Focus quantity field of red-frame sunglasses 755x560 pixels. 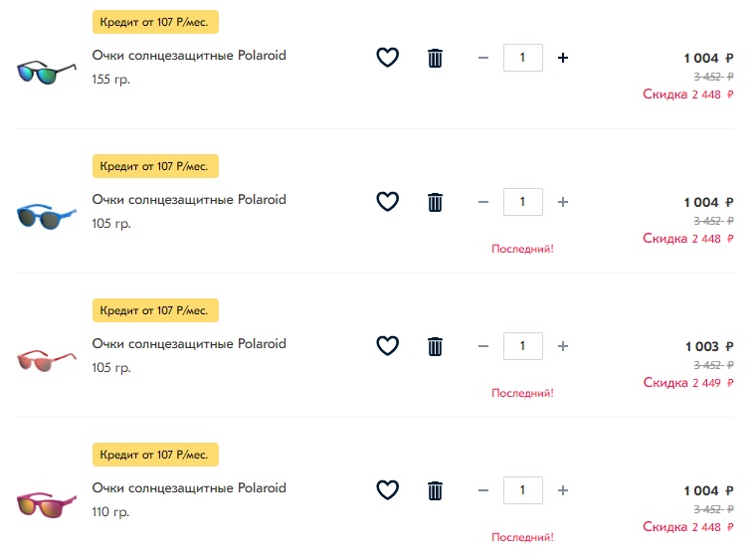point(523,346)
